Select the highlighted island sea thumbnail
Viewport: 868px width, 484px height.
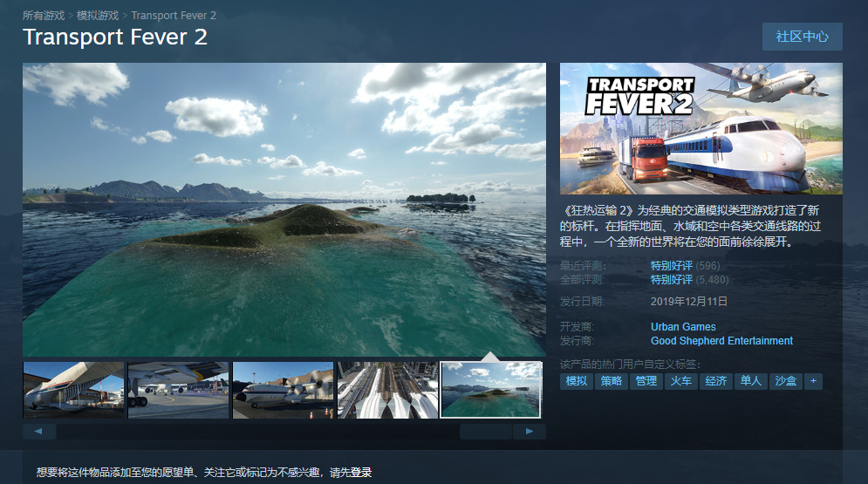click(491, 390)
